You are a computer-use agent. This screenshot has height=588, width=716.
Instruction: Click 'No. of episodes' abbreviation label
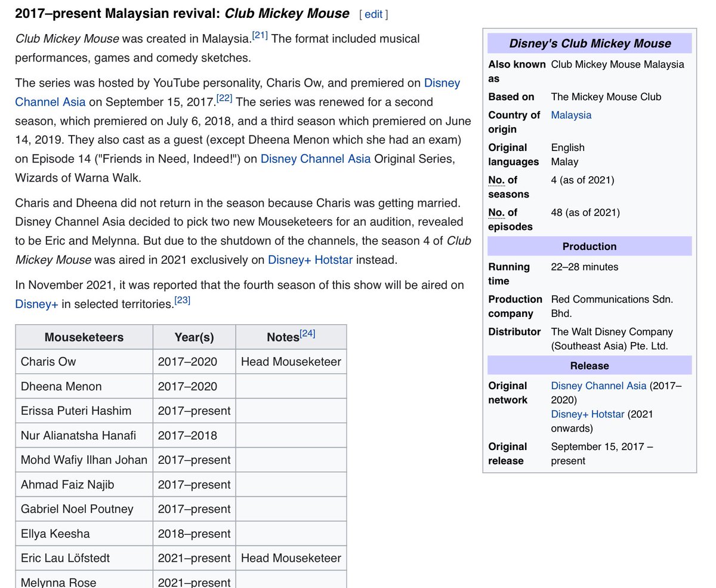pos(510,219)
